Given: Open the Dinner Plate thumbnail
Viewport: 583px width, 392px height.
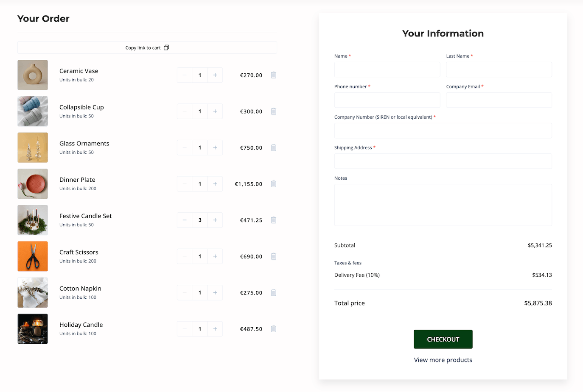Looking at the screenshot, I should 33,184.
